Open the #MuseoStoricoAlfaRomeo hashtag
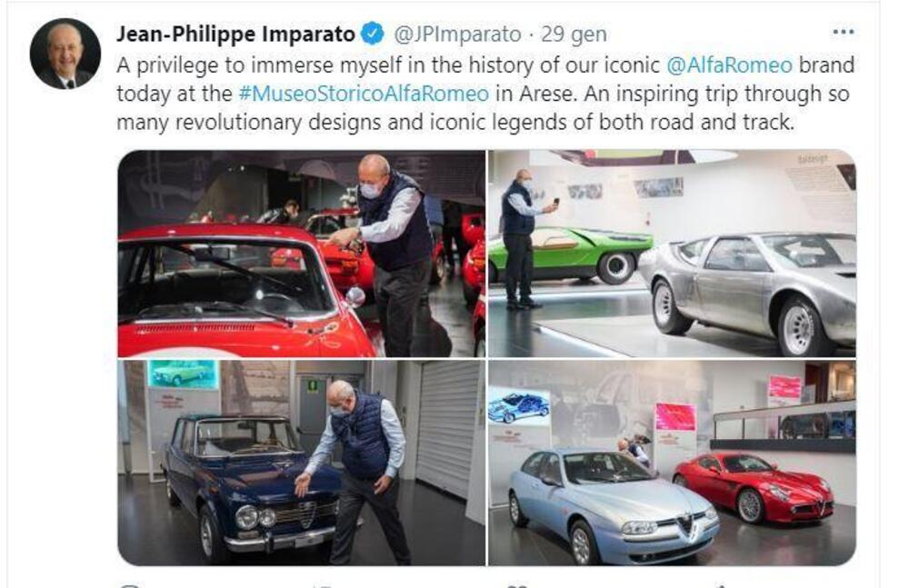909x588 pixels. 365,94
